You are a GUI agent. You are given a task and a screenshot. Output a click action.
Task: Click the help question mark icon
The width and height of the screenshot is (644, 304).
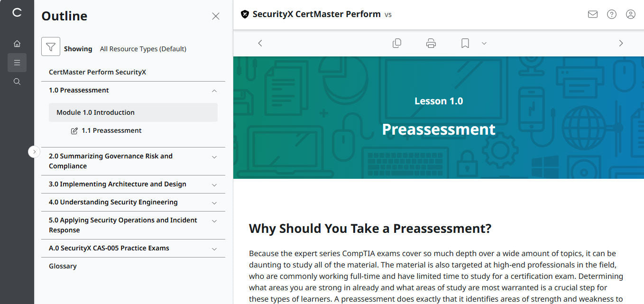pyautogui.click(x=611, y=14)
